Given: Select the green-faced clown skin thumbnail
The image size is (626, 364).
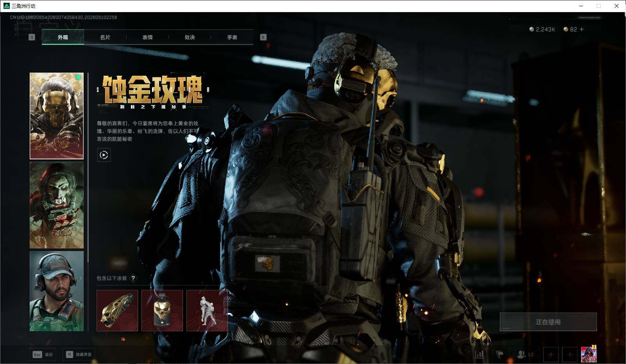Looking at the screenshot, I should (57, 205).
